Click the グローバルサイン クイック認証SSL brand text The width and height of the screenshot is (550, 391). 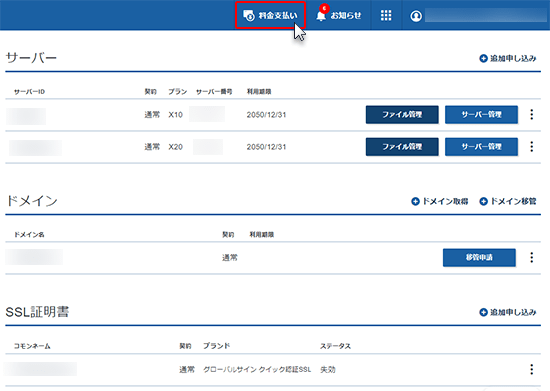257,370
